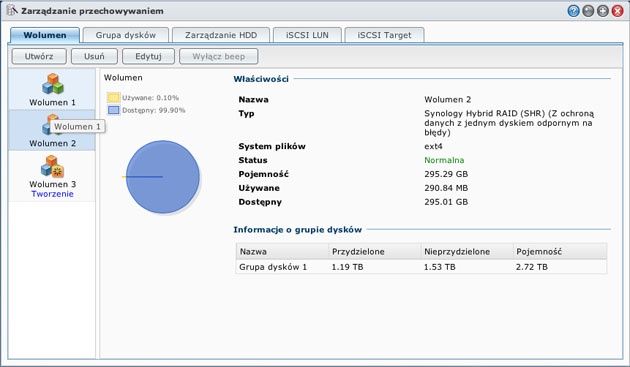Click the green Normalna status text

point(444,160)
